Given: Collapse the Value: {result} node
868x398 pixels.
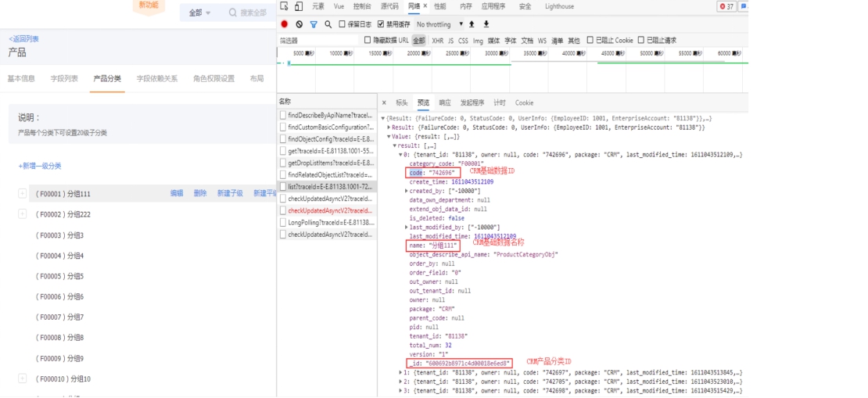Looking at the screenshot, I should 389,136.
